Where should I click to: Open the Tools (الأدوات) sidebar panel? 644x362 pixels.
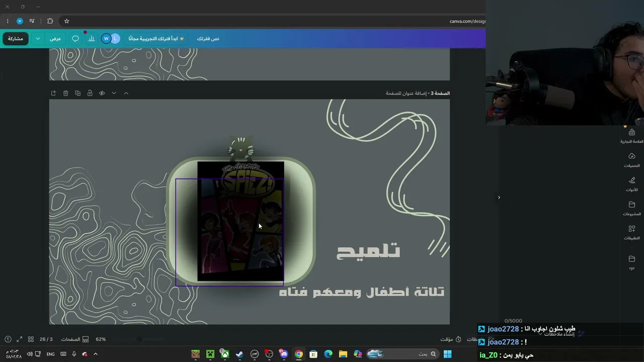632,184
